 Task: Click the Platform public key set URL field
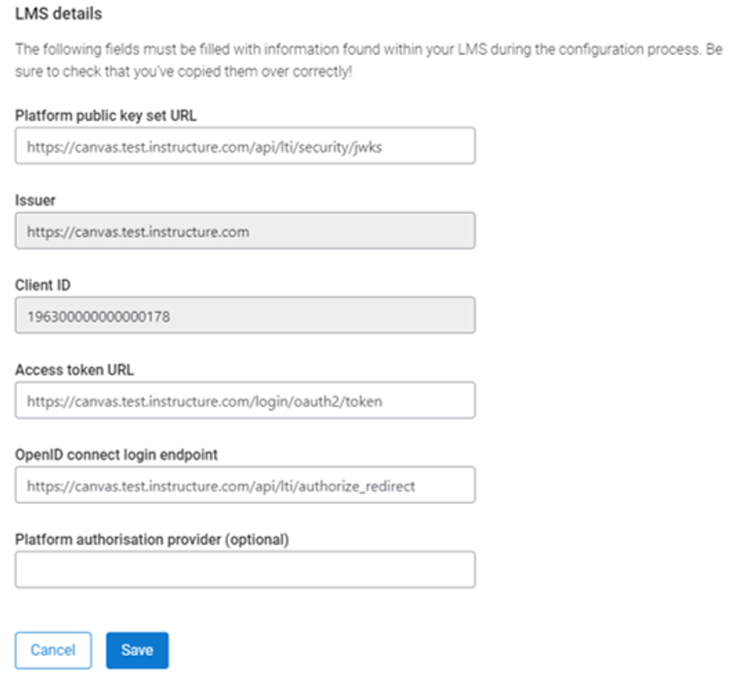pos(245,146)
